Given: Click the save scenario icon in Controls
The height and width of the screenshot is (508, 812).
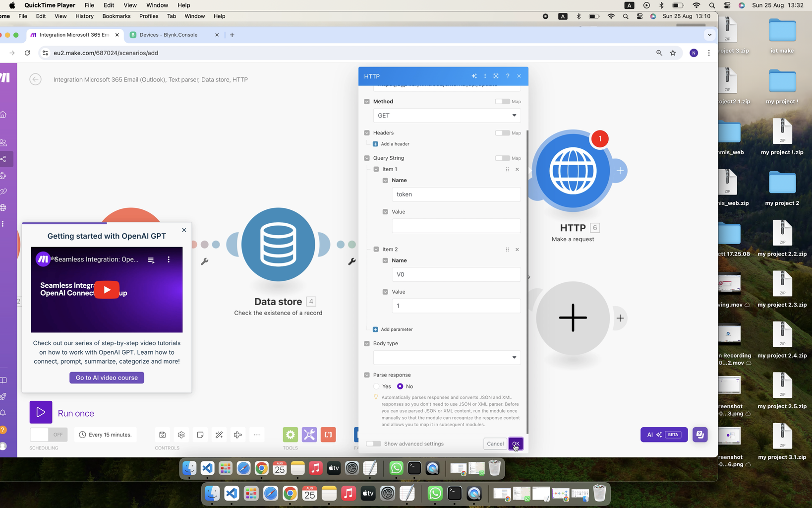Looking at the screenshot, I should 162,435.
